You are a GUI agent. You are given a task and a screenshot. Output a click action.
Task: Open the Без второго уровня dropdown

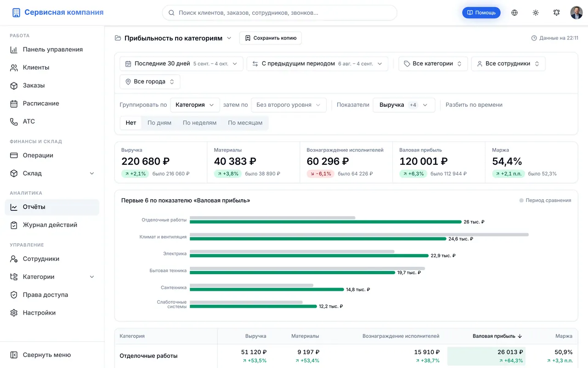(x=289, y=105)
